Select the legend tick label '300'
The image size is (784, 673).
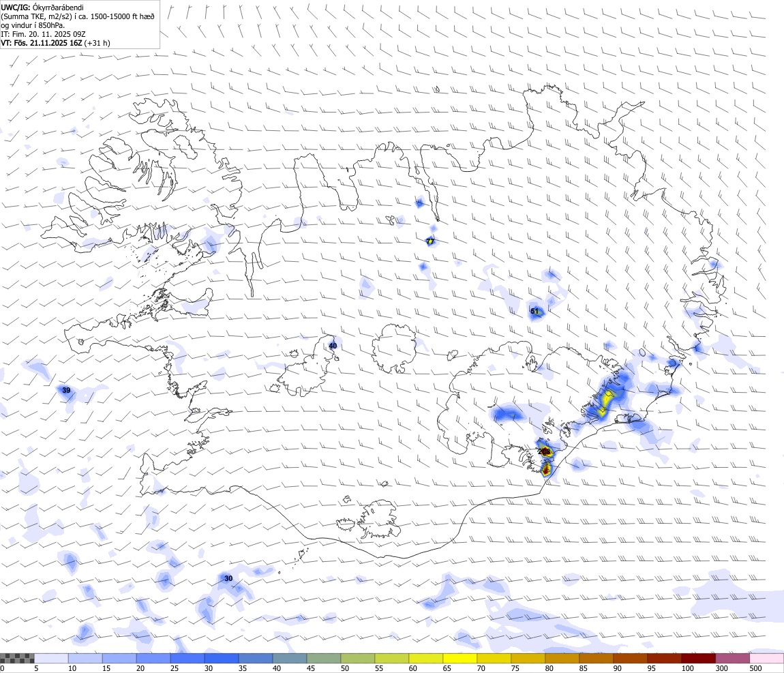click(x=721, y=668)
